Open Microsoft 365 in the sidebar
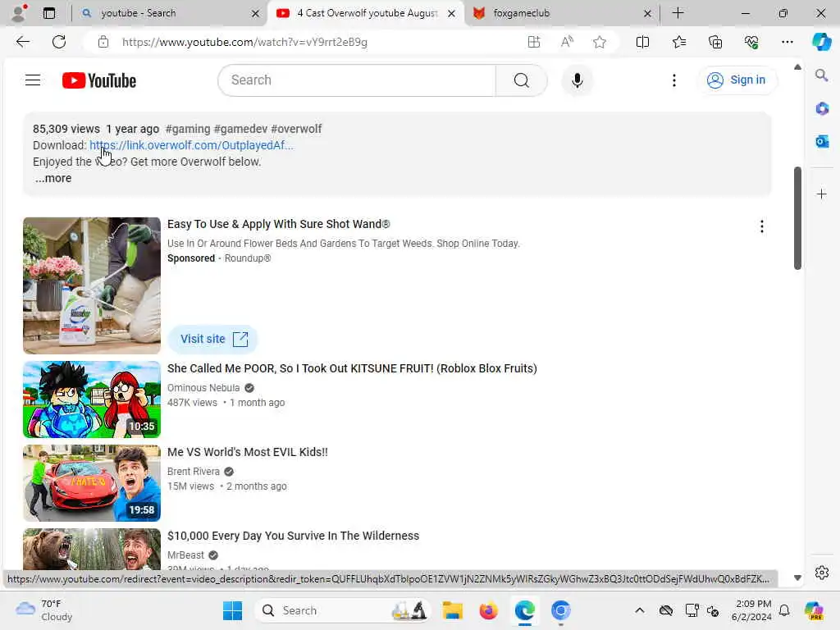840x630 pixels. click(821, 108)
